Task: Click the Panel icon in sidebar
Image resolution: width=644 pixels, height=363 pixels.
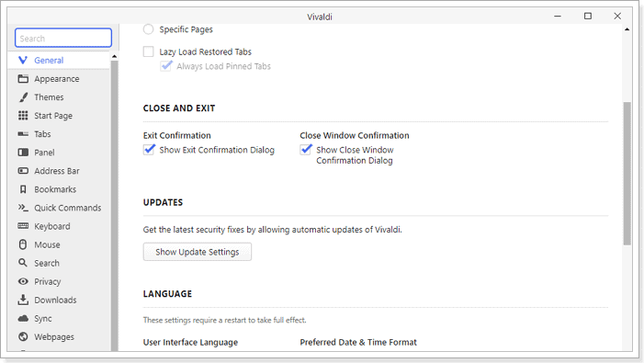Action: 23,153
